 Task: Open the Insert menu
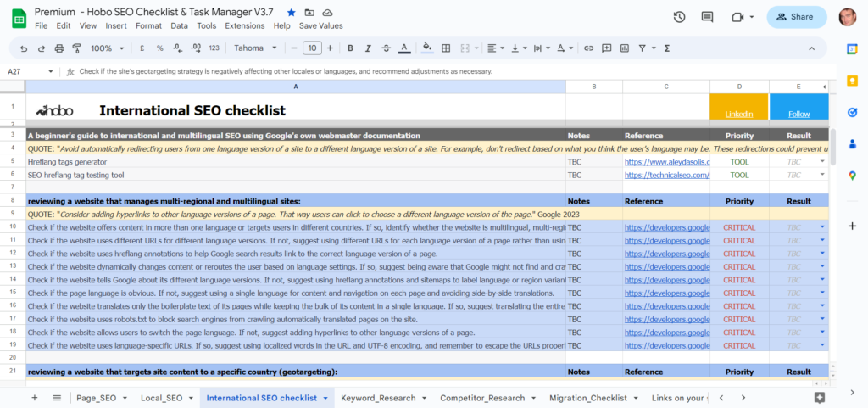click(116, 25)
